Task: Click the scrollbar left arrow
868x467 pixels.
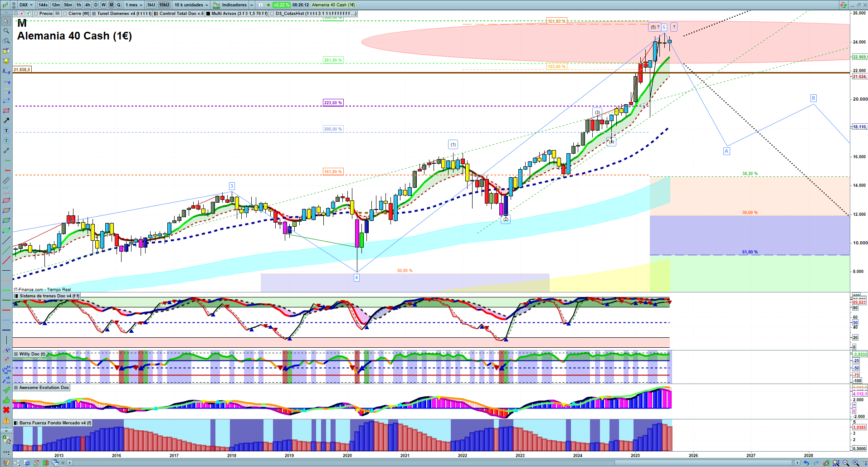Action: [69, 463]
